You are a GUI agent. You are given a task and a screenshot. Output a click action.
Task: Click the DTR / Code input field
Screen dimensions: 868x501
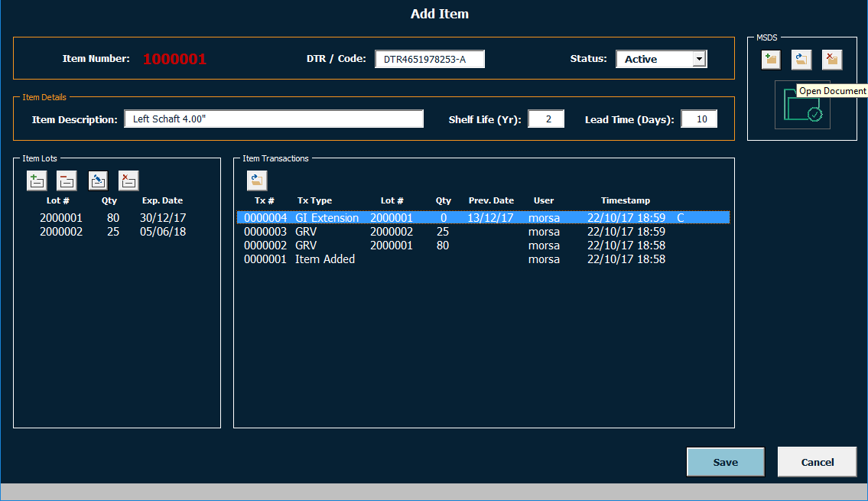point(430,59)
